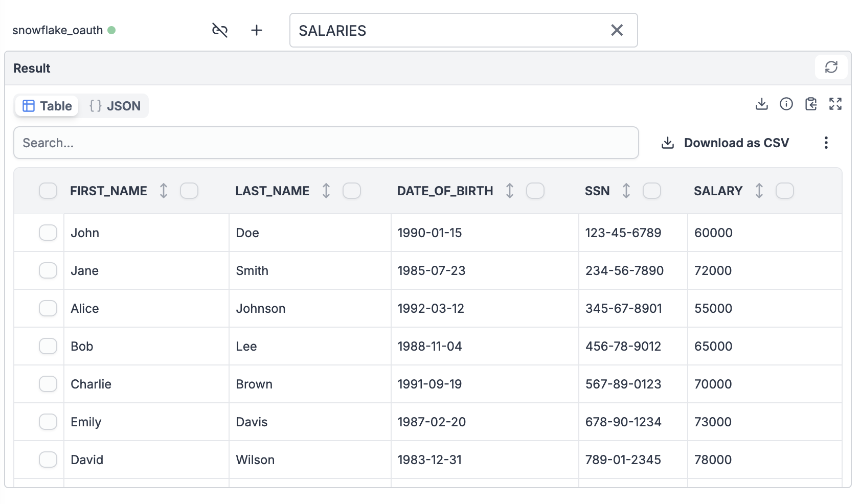Open the three-dot more options menu
This screenshot has height=504, width=860.
pyautogui.click(x=826, y=143)
